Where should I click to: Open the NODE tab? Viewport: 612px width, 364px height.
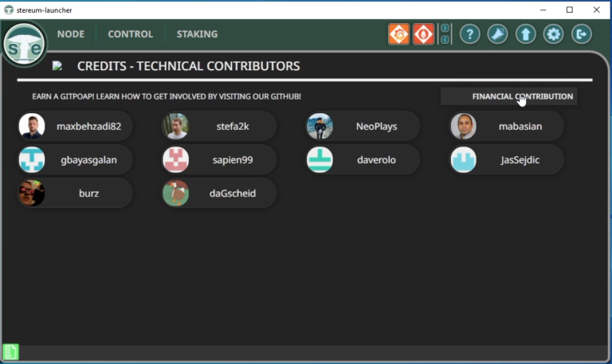(71, 34)
